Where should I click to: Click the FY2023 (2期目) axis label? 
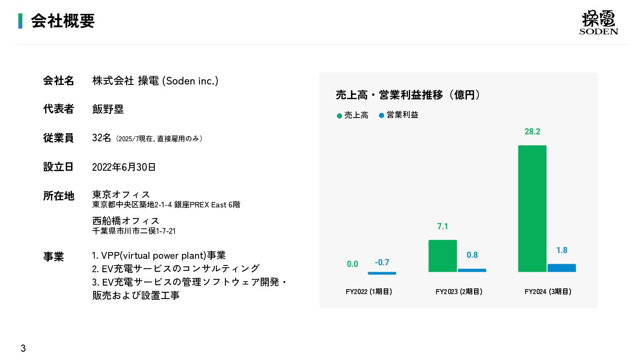(x=459, y=291)
